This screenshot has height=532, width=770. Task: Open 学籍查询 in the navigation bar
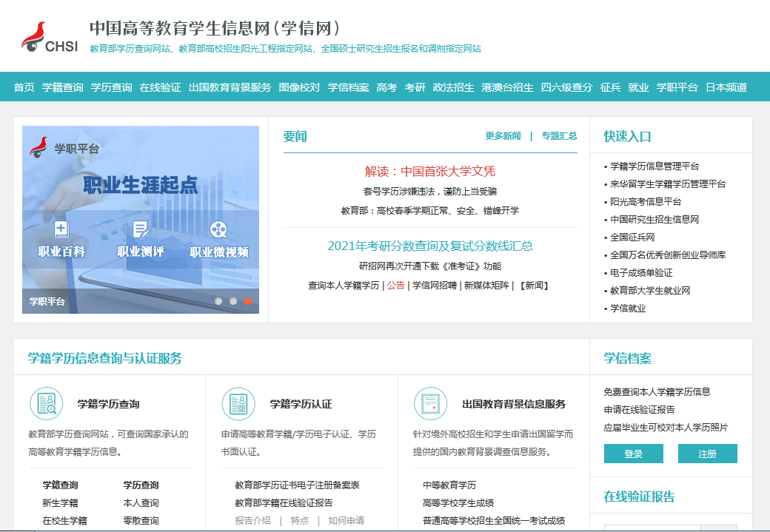tap(62, 87)
